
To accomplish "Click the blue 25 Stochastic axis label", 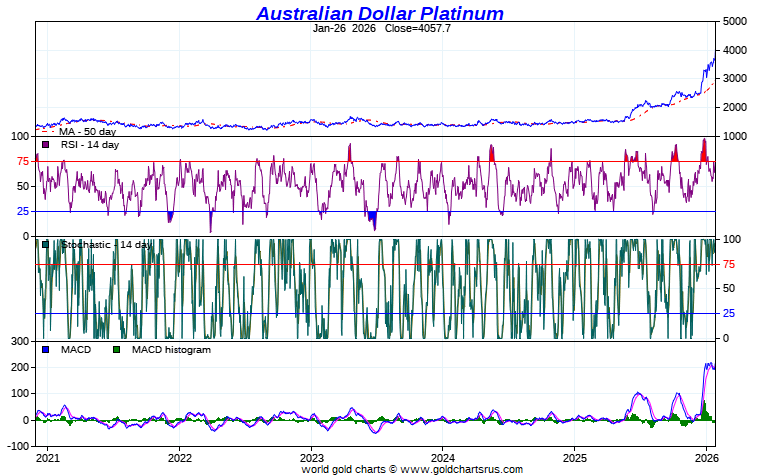I will (729, 314).
